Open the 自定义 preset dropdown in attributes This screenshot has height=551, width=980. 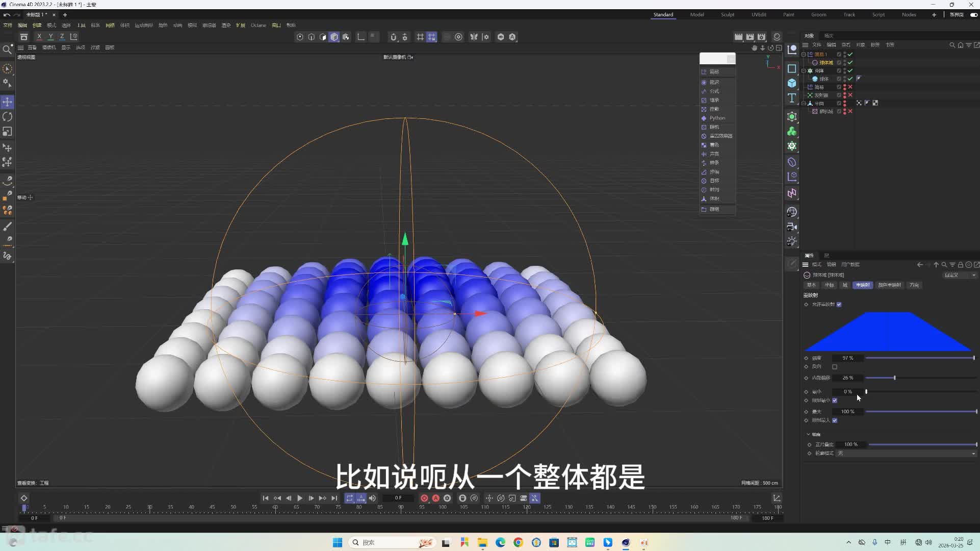(x=960, y=275)
